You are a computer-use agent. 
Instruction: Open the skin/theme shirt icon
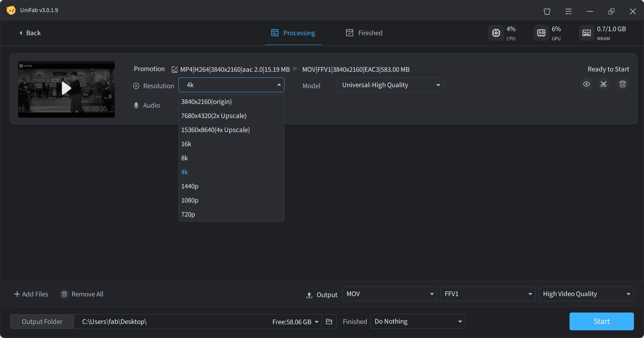[x=547, y=11]
